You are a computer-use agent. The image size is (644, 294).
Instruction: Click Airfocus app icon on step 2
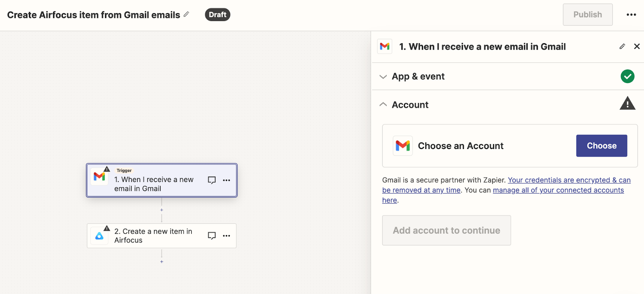(99, 236)
